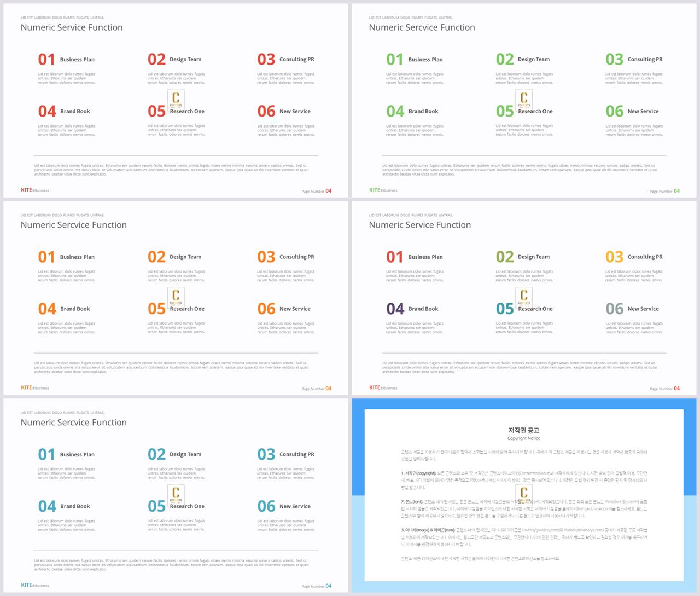Click the 'Copyright Notice' subtitle

tap(524, 438)
